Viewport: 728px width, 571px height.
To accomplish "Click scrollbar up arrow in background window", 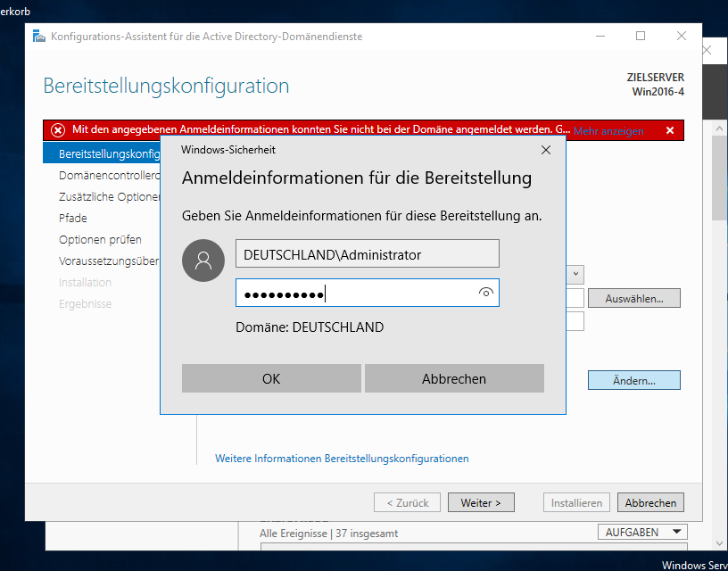I will pyautogui.click(x=719, y=128).
